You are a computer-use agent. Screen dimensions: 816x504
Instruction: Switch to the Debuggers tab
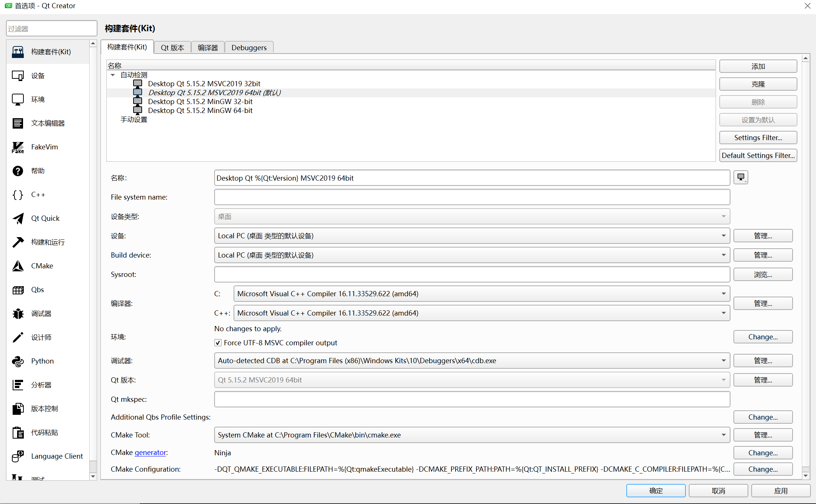point(249,48)
